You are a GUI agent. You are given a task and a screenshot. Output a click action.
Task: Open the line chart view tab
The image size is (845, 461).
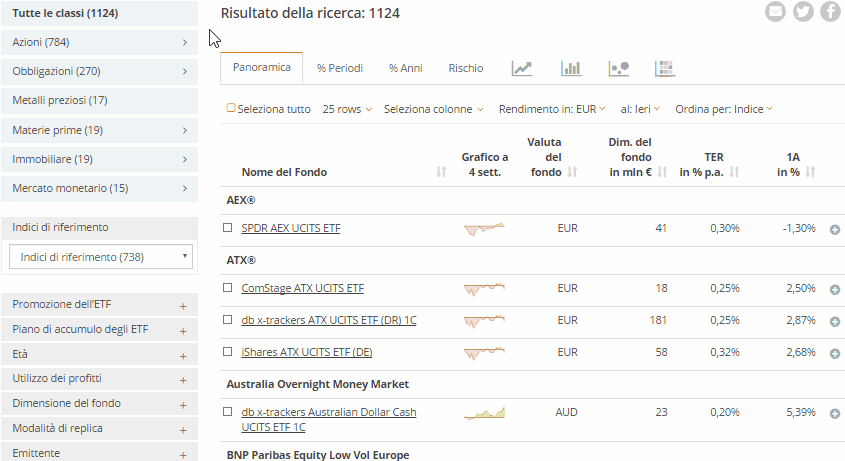click(x=522, y=68)
